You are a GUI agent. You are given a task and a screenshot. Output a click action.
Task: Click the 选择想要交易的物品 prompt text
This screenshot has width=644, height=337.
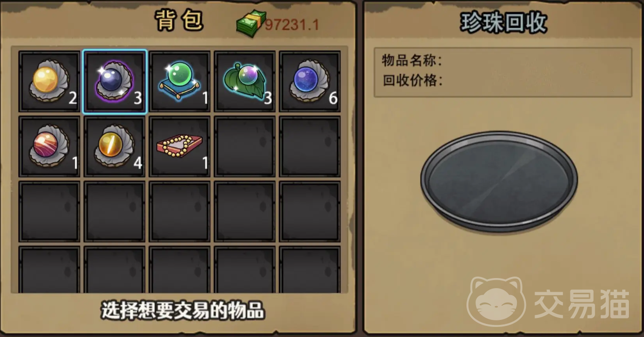tap(183, 311)
